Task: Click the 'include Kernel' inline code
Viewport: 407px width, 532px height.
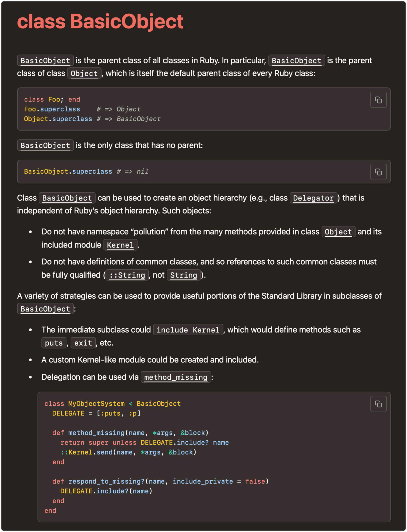Action: [x=188, y=330]
